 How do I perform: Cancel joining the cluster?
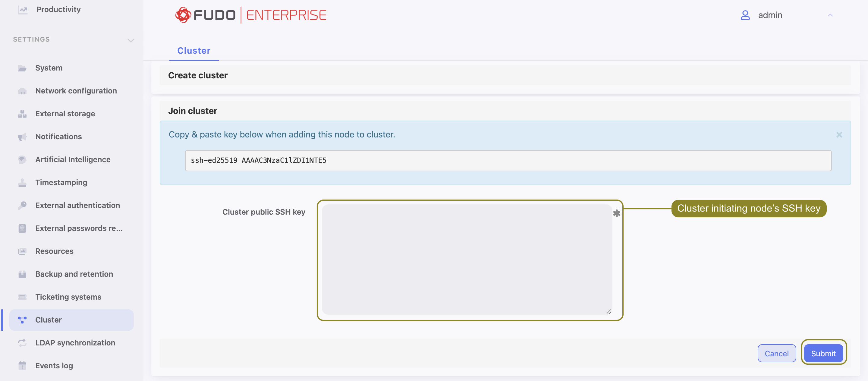point(777,353)
